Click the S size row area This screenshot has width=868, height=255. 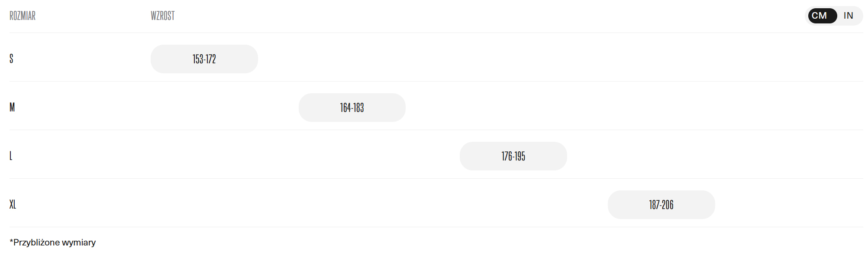(433, 59)
